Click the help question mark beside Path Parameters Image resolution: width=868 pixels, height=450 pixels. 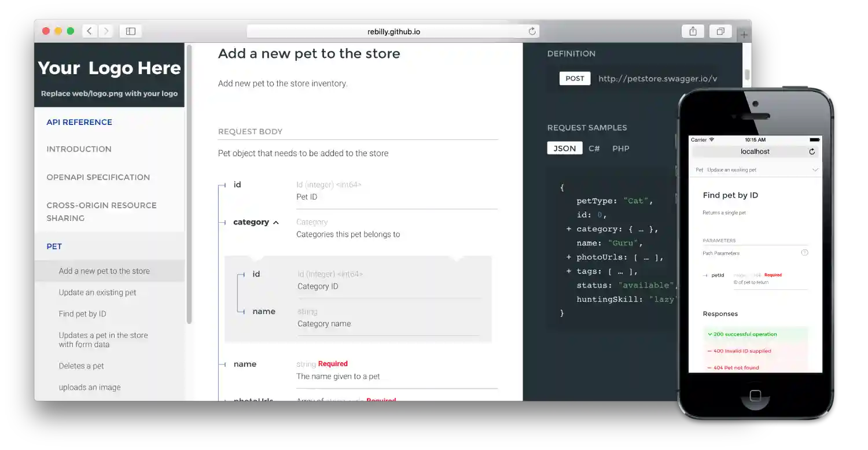[x=804, y=252]
